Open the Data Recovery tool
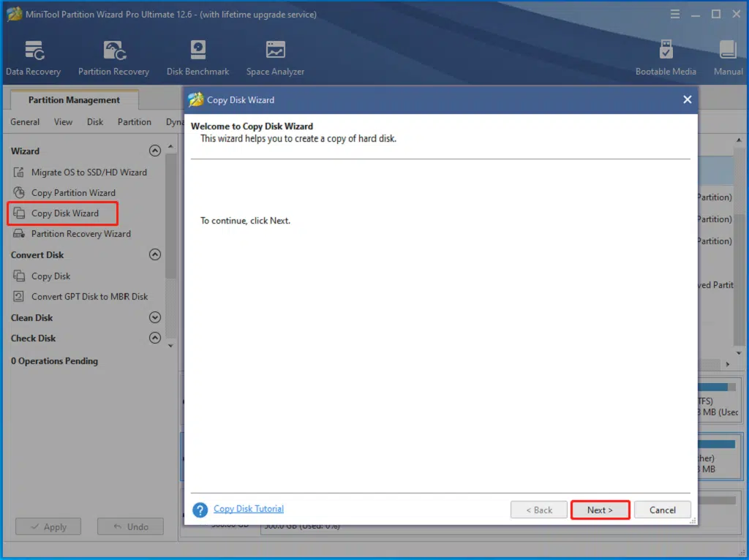Viewport: 749px width, 560px height. coord(33,58)
